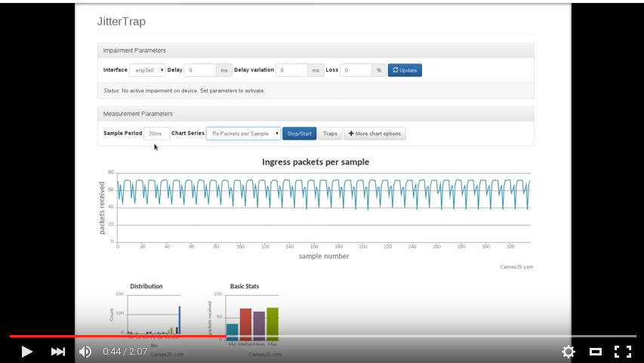Click the Stop/Start button
The height and width of the screenshot is (363, 644).
tap(299, 134)
